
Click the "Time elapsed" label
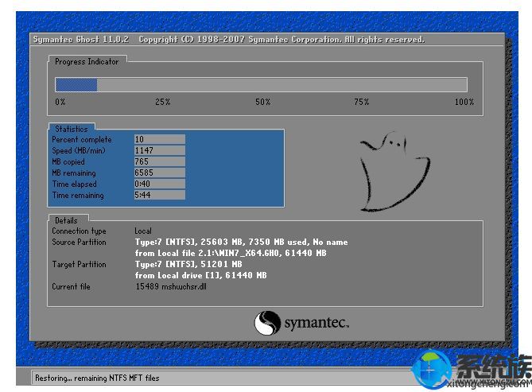pyautogui.click(x=74, y=184)
